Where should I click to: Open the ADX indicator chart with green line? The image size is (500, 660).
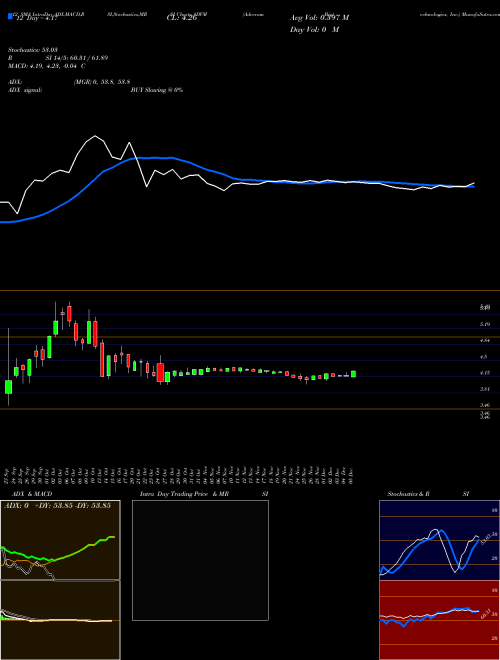point(60,540)
